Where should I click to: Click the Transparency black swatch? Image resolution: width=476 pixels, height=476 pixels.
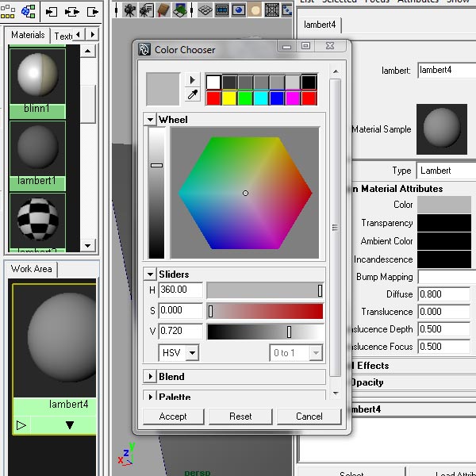click(444, 223)
